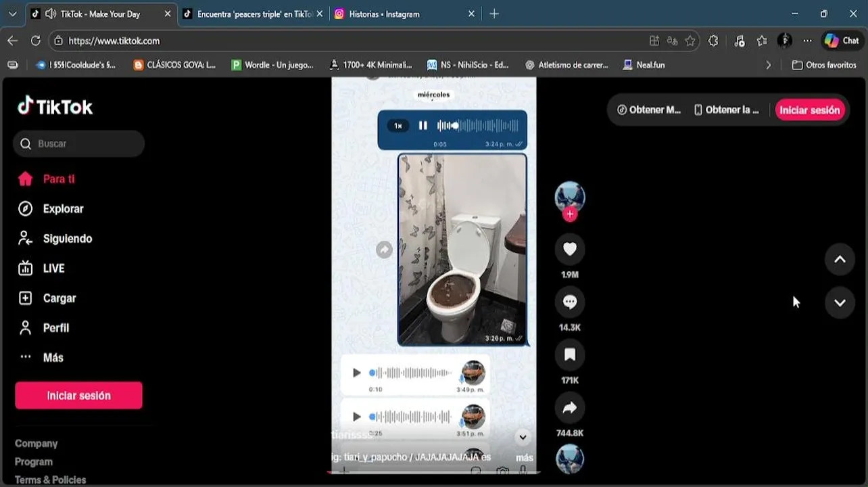Expand the Más menu
Screen dimensions: 868x487
pos(41,358)
